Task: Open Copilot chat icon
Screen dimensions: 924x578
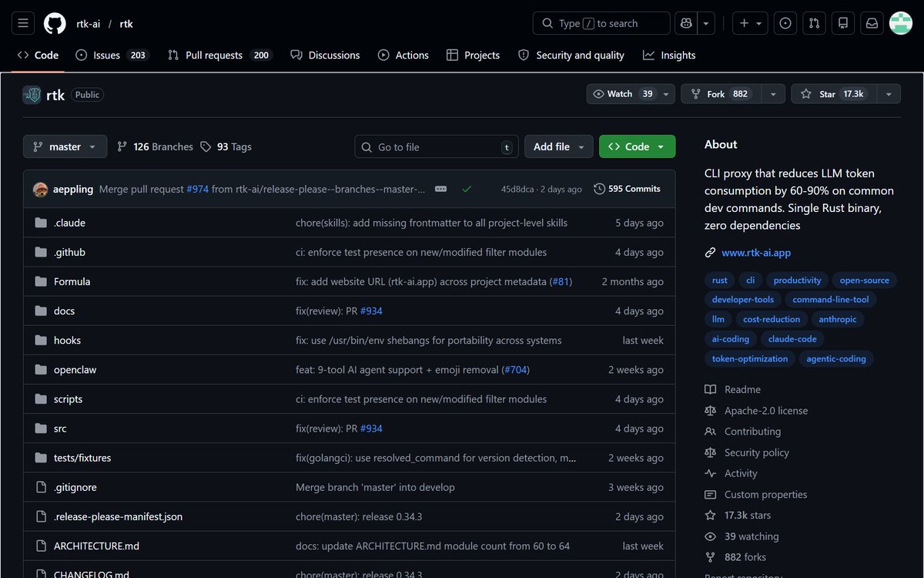Action: pos(686,23)
